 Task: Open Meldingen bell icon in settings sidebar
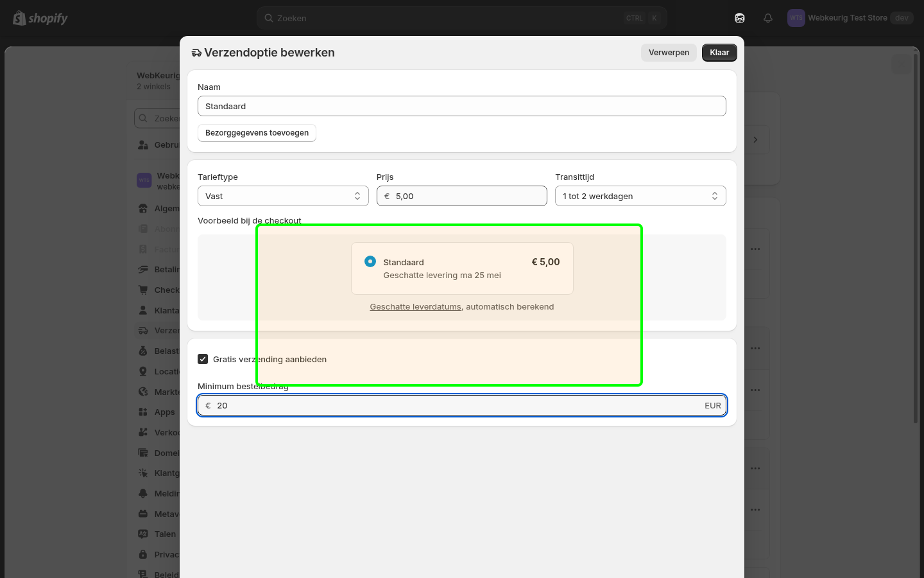[x=143, y=494]
